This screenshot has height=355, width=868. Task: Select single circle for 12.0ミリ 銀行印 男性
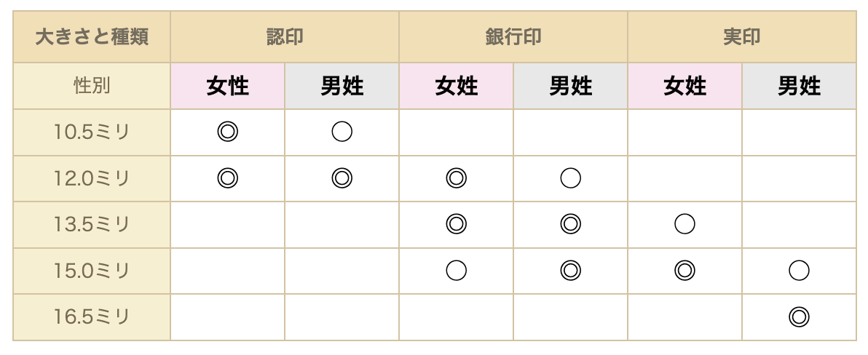point(571,178)
